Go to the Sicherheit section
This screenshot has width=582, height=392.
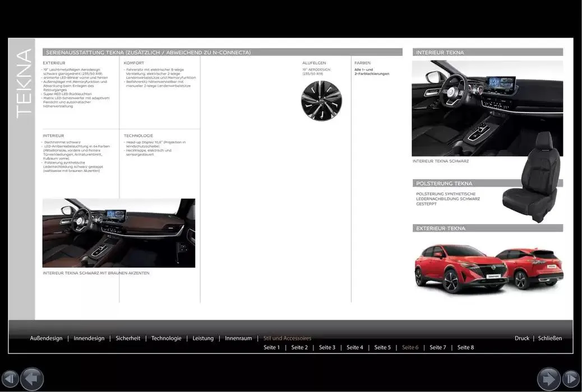tap(128, 338)
